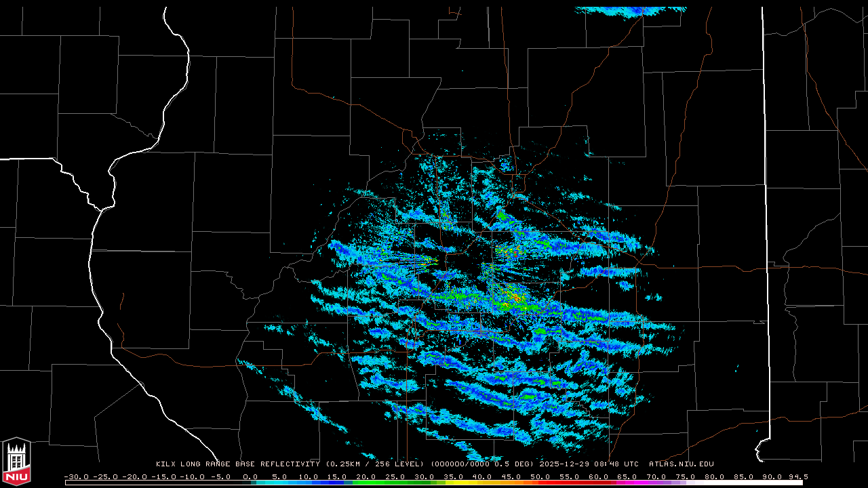Viewport: 868px width, 488px height.
Task: Click the '(0.25KM / 256 LEVEL)' resolution text
Action: point(375,464)
